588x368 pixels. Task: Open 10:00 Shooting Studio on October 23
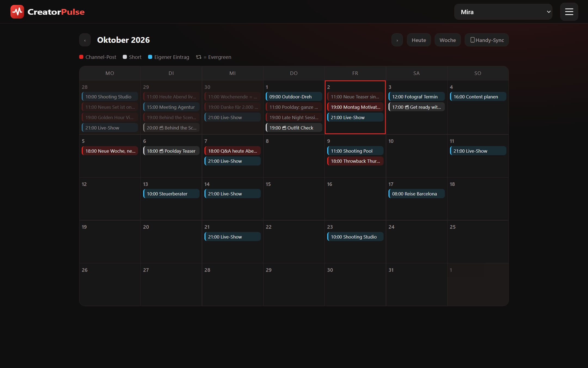coord(355,237)
